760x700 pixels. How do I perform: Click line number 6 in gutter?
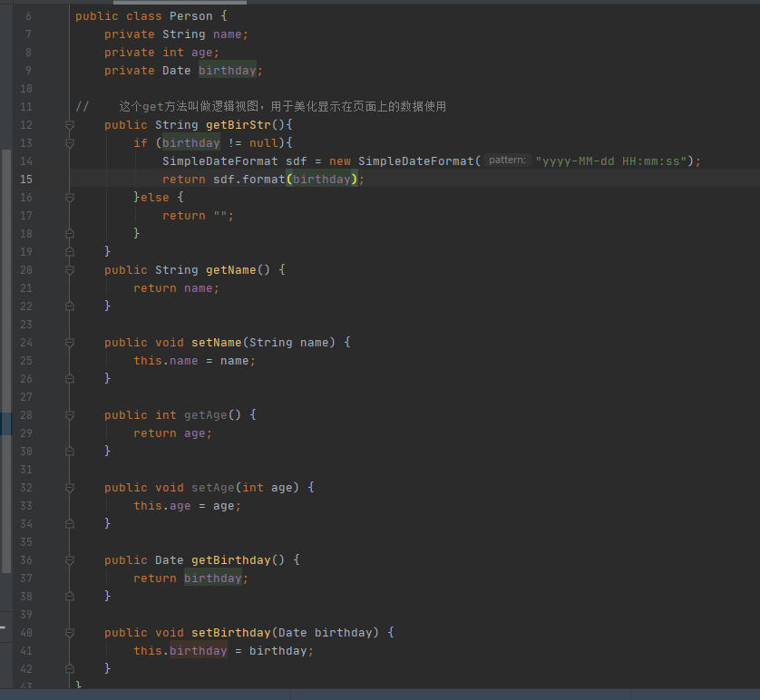(29, 16)
